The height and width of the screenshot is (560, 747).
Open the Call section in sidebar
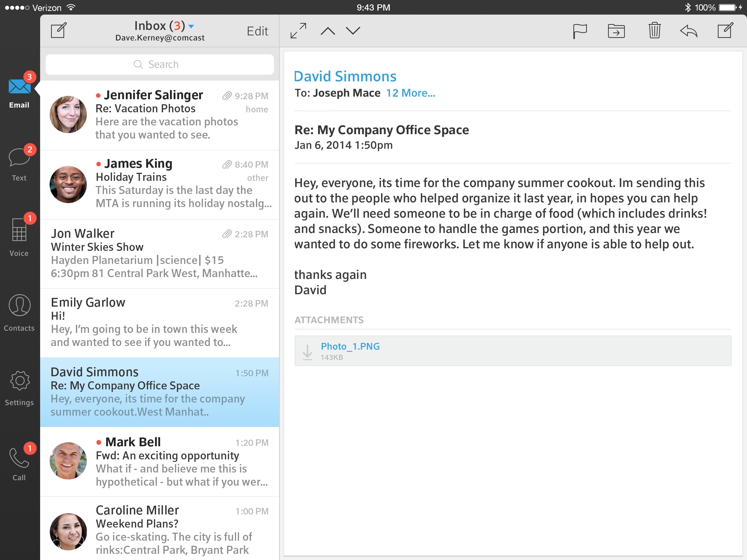pos(19,462)
